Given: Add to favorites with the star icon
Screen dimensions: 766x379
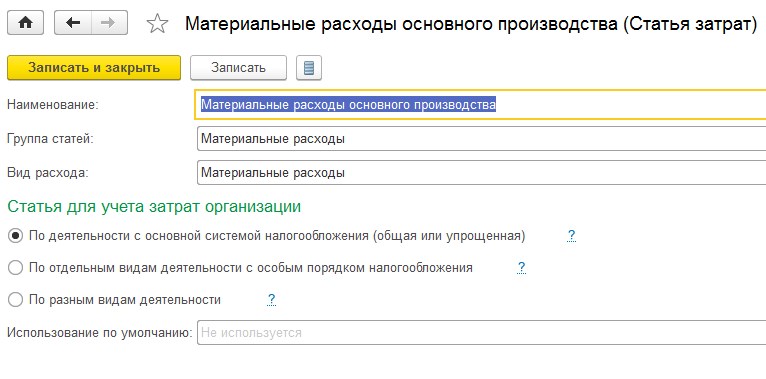Looking at the screenshot, I should click(x=157, y=23).
